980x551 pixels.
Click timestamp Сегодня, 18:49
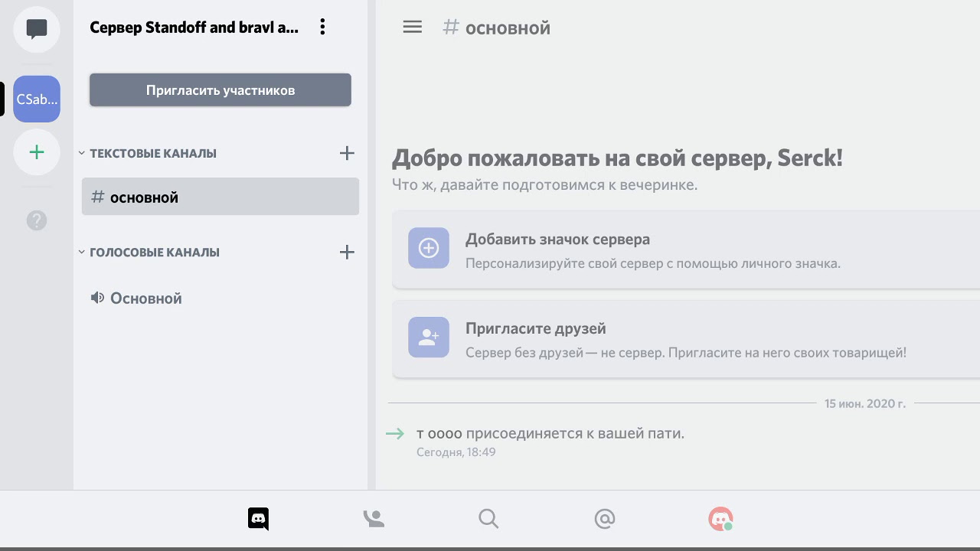click(x=456, y=452)
